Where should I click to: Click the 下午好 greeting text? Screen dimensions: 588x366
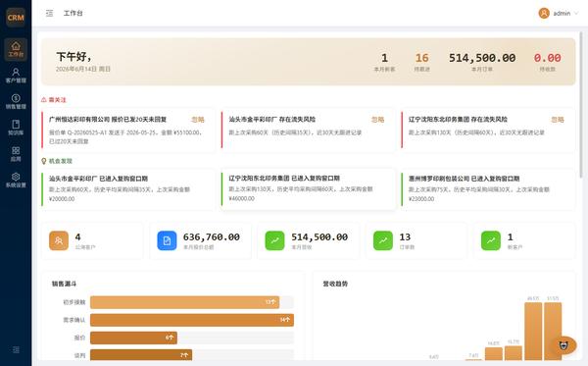73,57
